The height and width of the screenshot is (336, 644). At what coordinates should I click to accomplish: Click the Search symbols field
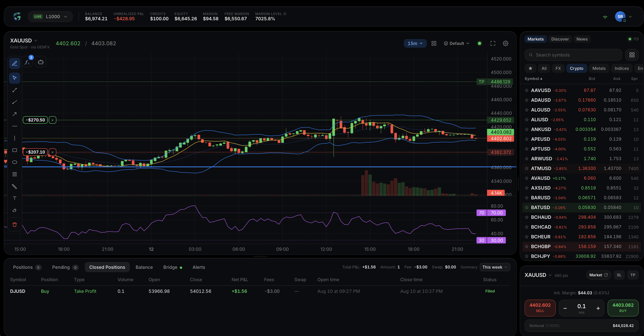click(x=573, y=55)
